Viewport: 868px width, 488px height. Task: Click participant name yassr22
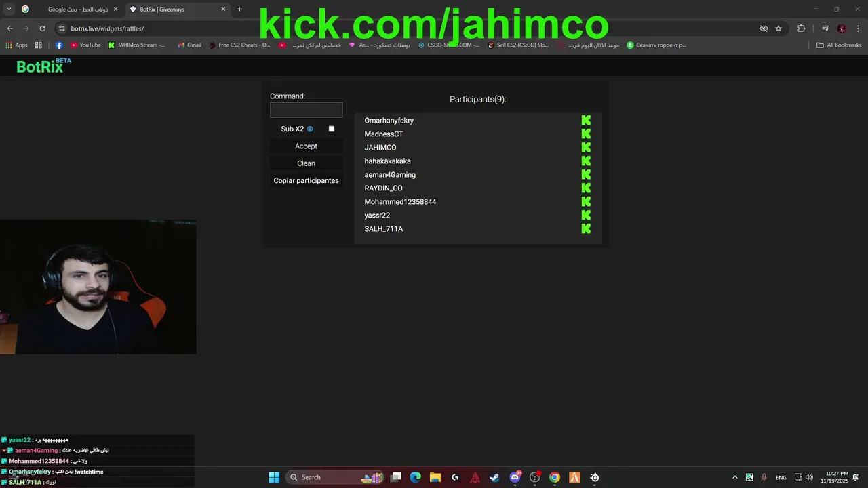coord(377,216)
